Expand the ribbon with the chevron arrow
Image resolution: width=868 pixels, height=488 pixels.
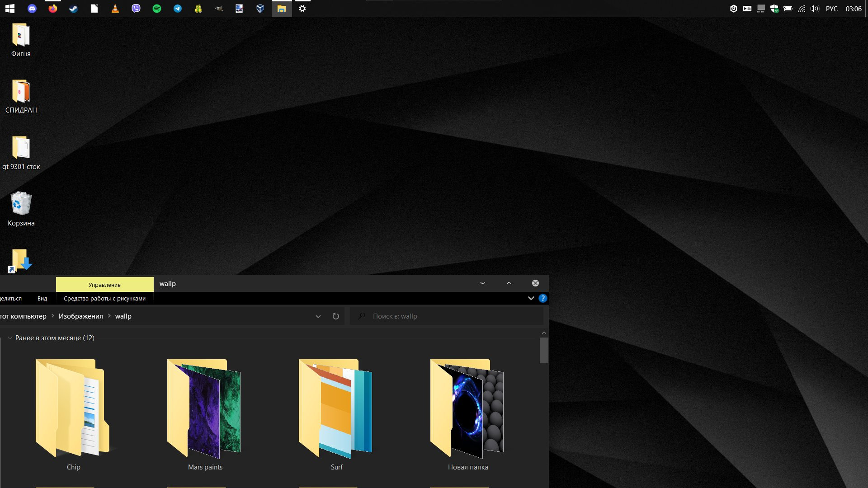point(531,298)
